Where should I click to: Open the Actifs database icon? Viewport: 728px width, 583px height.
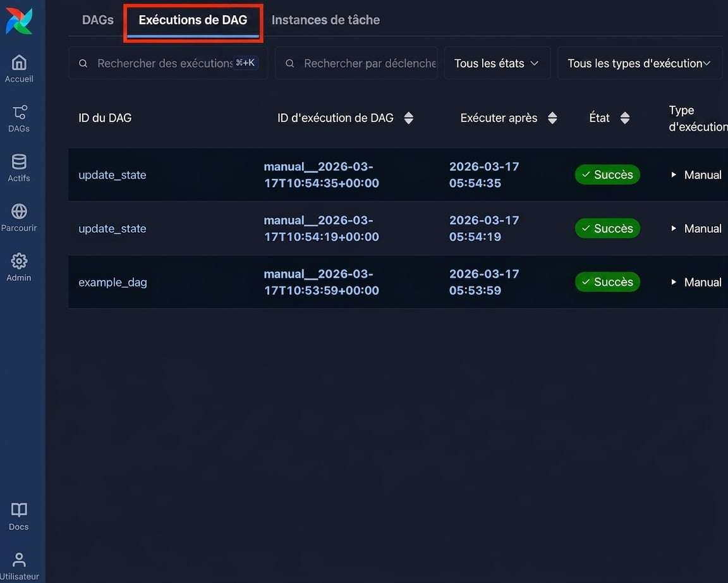pos(19,162)
